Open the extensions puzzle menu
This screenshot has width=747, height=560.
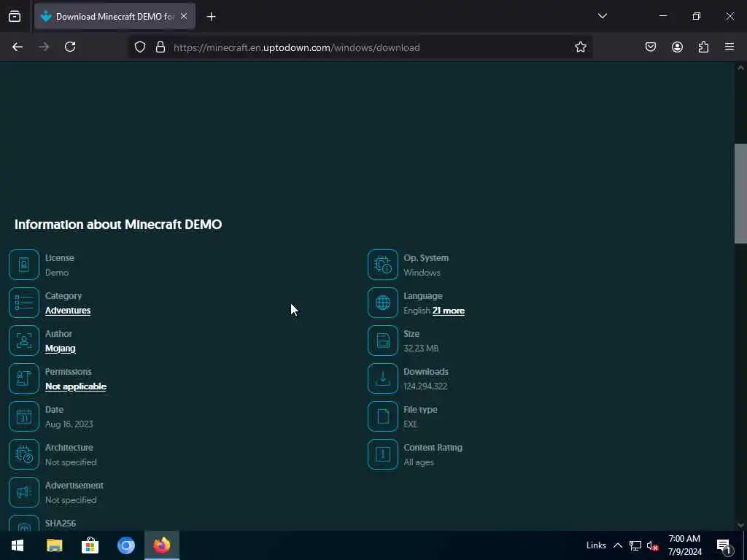[x=703, y=47]
